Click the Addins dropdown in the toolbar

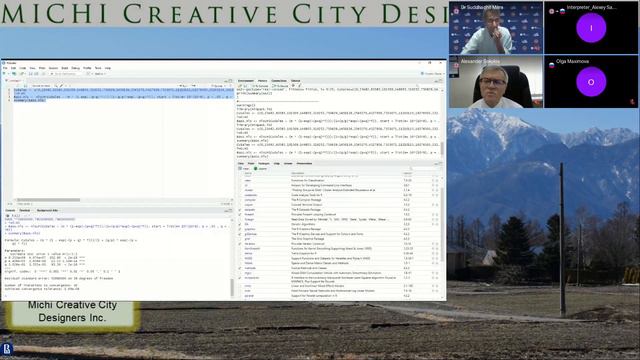coord(100,74)
